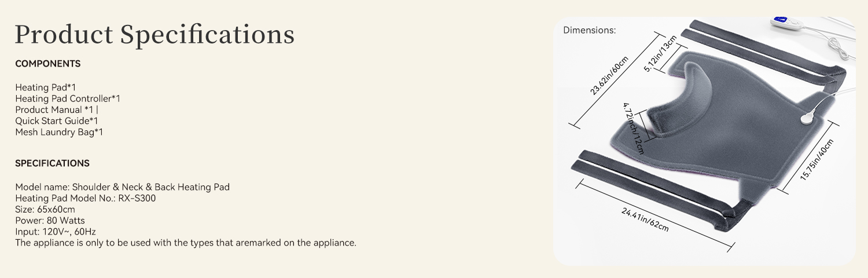The height and width of the screenshot is (278, 868).
Task: Click the 15.75in/40cm dimension label
Action: click(817, 160)
